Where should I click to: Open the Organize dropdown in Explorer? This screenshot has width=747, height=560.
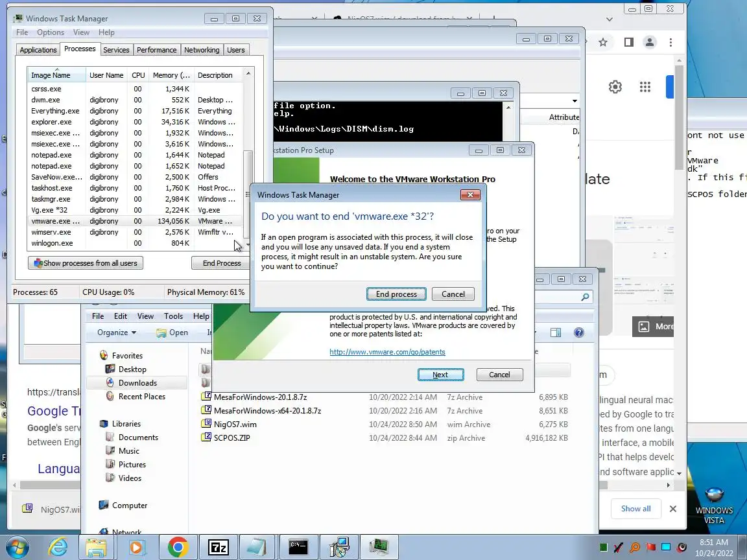point(117,332)
